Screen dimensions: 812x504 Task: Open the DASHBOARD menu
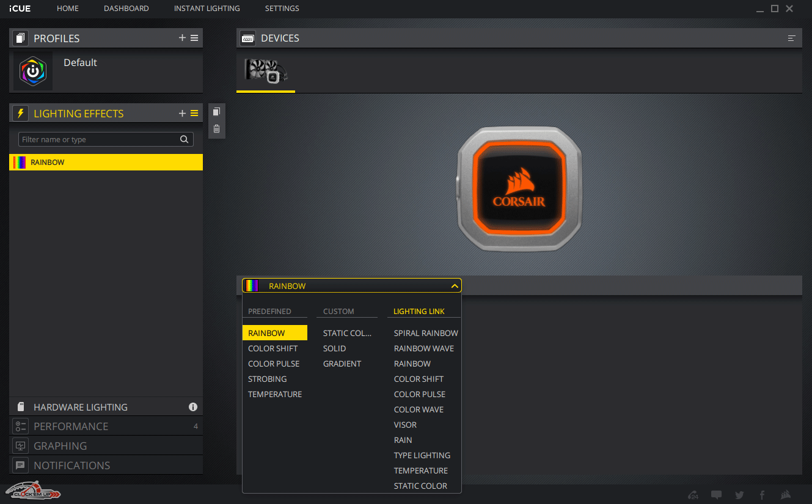pyautogui.click(x=126, y=9)
